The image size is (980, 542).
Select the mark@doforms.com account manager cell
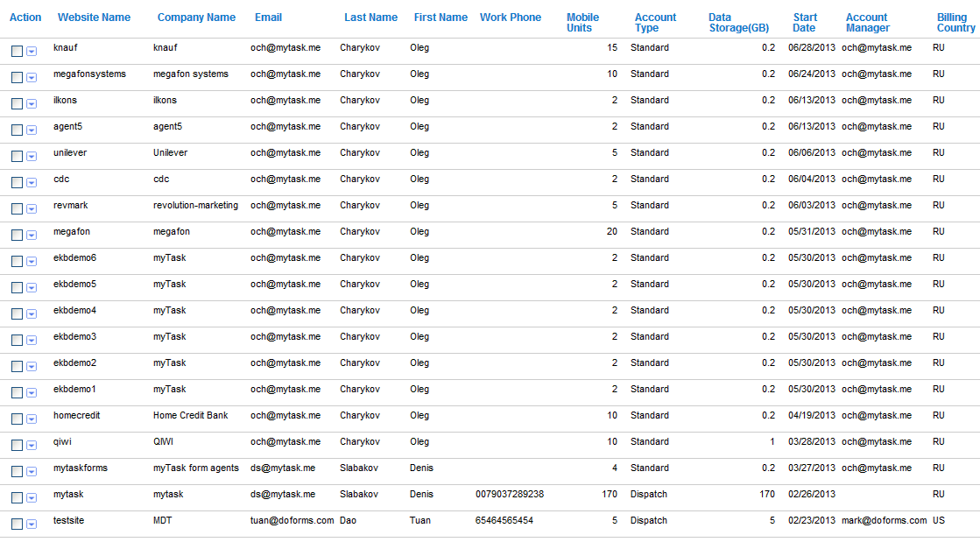click(884, 520)
